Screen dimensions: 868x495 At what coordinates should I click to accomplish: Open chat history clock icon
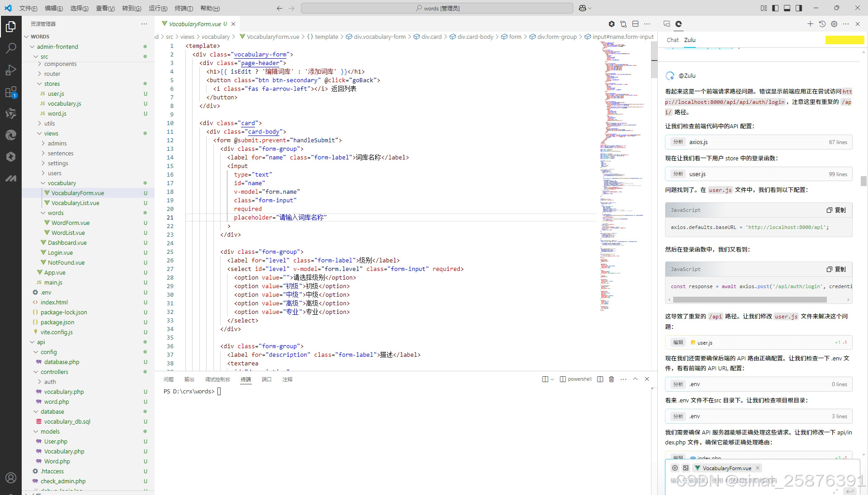(x=822, y=24)
